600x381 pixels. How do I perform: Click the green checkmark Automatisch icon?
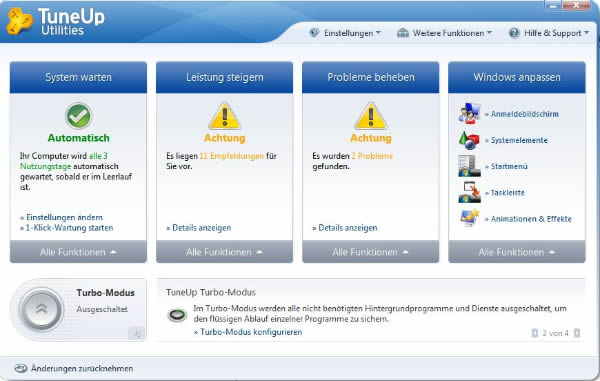[x=78, y=116]
